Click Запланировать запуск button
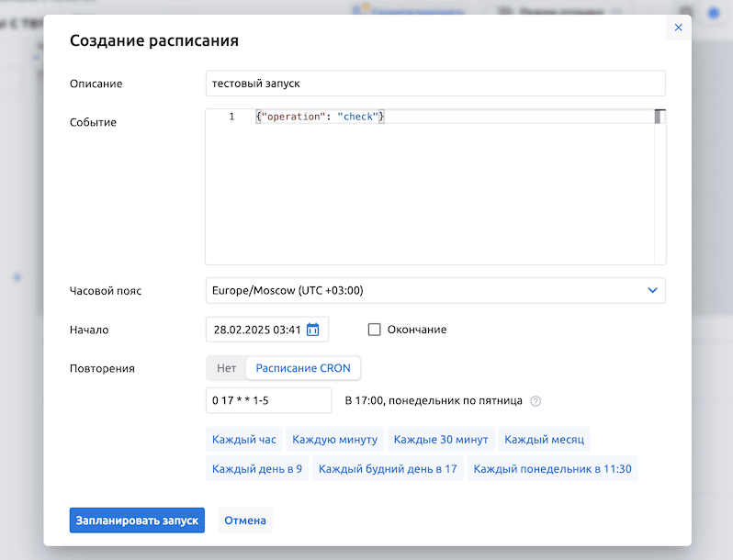This screenshot has width=733, height=560. click(137, 521)
